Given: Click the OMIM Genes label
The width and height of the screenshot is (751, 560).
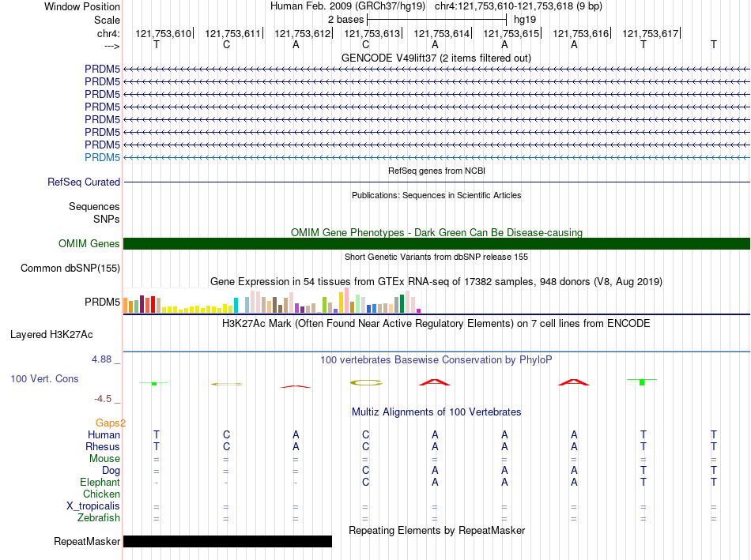Looking at the screenshot, I should [89, 243].
